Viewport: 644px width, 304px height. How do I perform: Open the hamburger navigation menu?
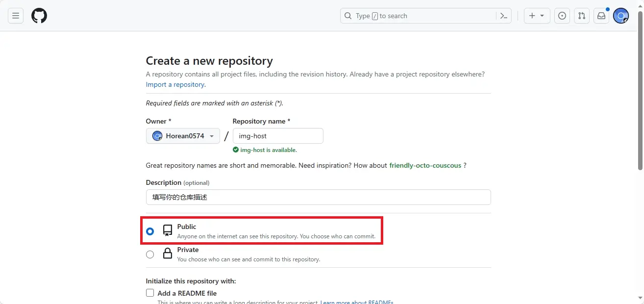[x=16, y=16]
